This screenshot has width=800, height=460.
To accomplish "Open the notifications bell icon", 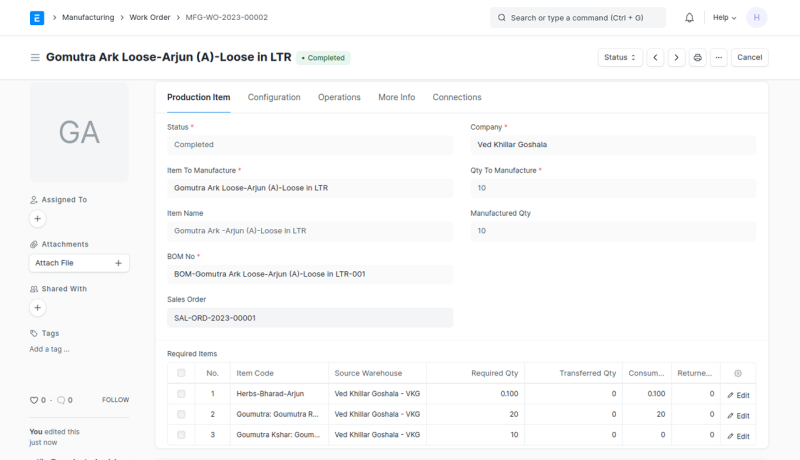I will pos(689,18).
